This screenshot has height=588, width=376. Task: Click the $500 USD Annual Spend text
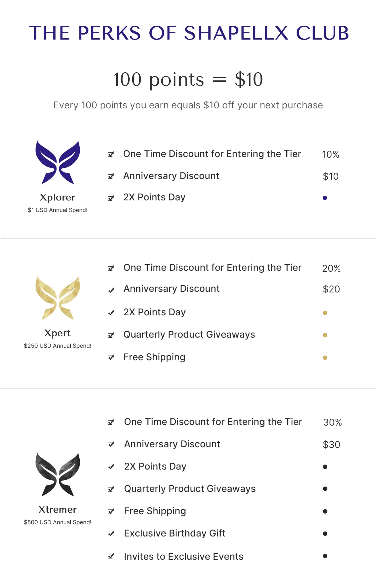pyautogui.click(x=58, y=522)
